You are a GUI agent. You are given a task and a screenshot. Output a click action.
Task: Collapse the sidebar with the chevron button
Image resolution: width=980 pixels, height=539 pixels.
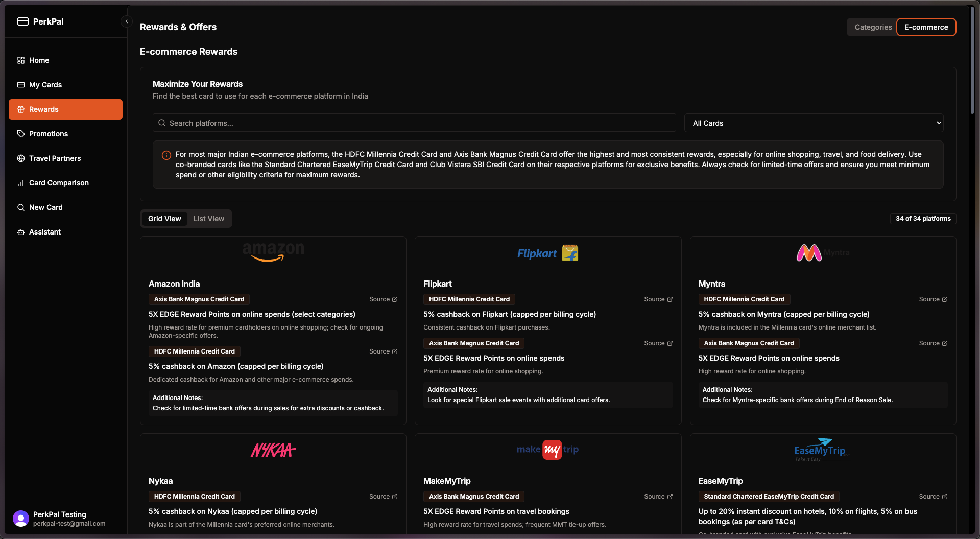tap(127, 21)
